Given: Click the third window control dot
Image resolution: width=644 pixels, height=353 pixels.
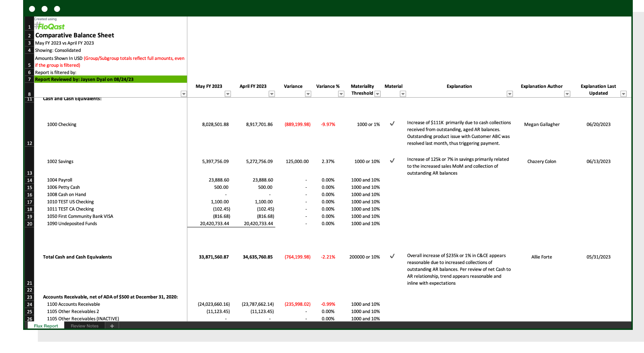Looking at the screenshot, I should point(57,9).
